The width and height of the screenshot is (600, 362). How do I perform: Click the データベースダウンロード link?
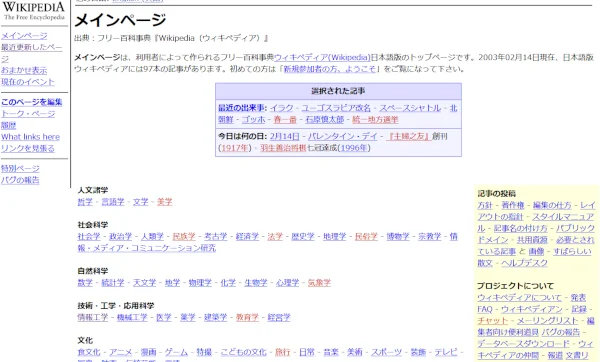[523, 344]
